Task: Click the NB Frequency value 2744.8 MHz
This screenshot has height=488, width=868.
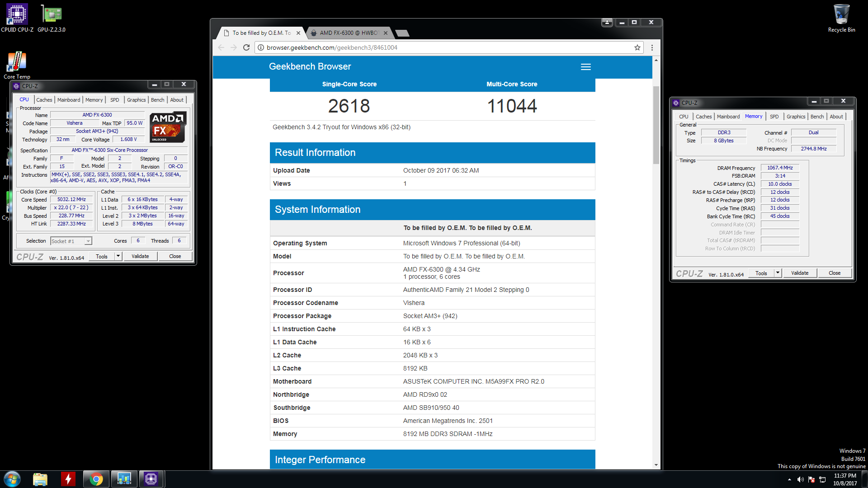Action: pyautogui.click(x=813, y=149)
